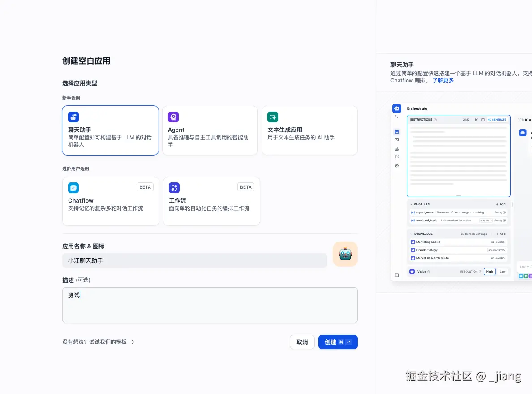Select the Agent application type card

(x=210, y=130)
